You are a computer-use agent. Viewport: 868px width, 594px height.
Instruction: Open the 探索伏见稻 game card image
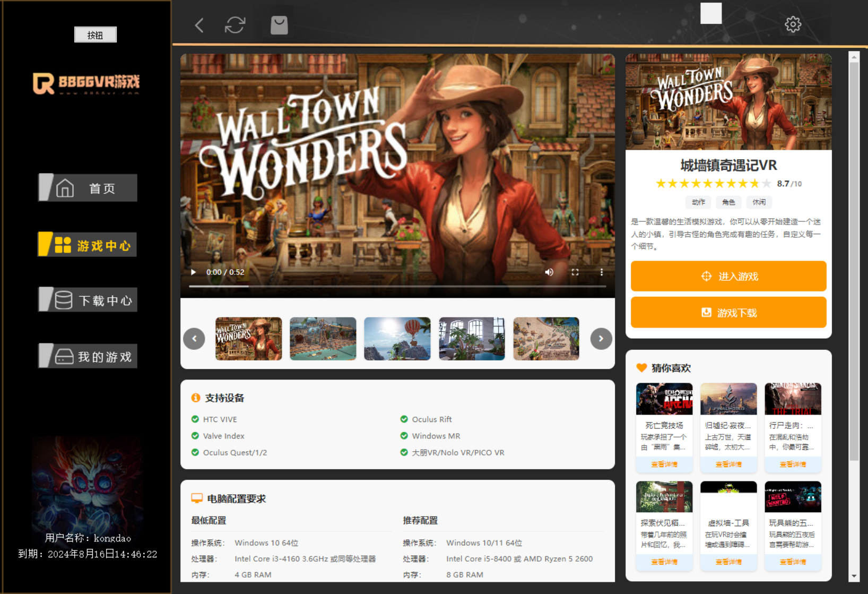pyautogui.click(x=664, y=497)
